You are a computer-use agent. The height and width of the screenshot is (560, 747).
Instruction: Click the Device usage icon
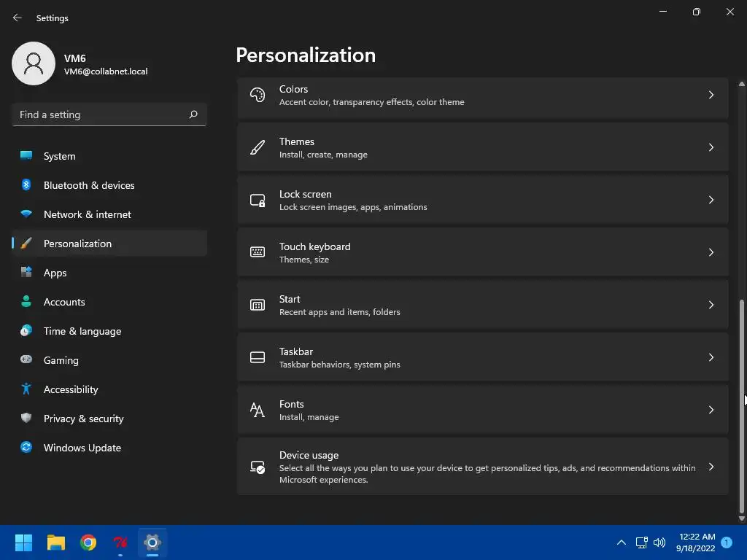[x=258, y=467]
